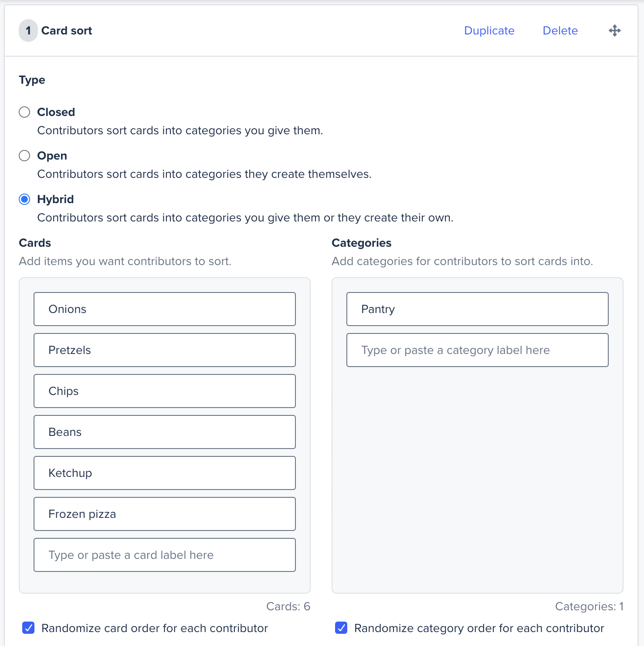Edit the Pretzels card field
The height and width of the screenshot is (646, 644).
(165, 350)
